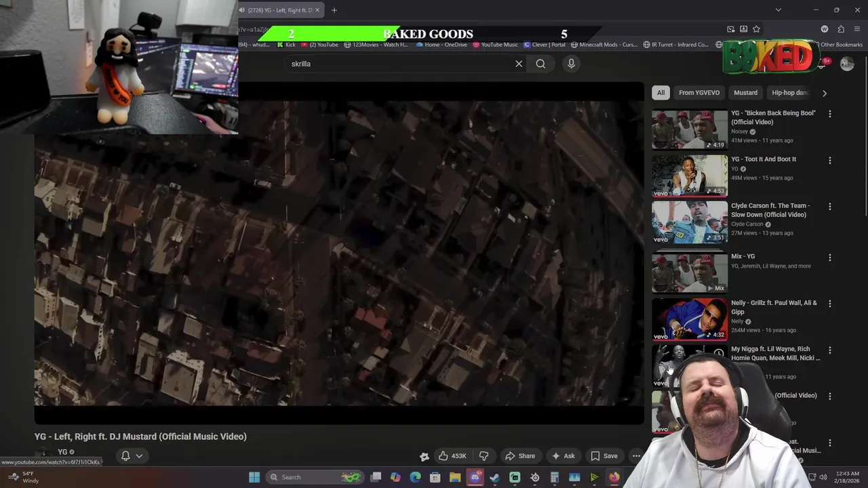Dislike the YG Left, Right video
Image resolution: width=868 pixels, height=488 pixels.
484,456
